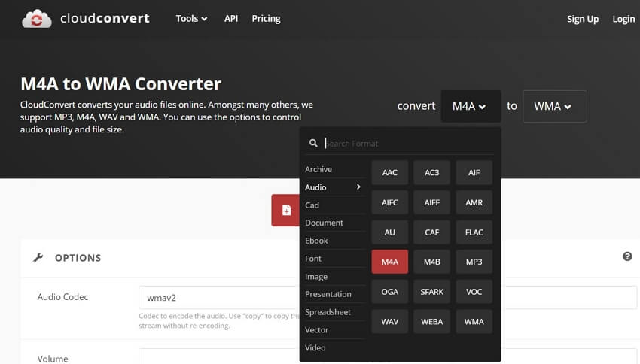
Task: Choose the AAC format button
Action: click(x=390, y=172)
